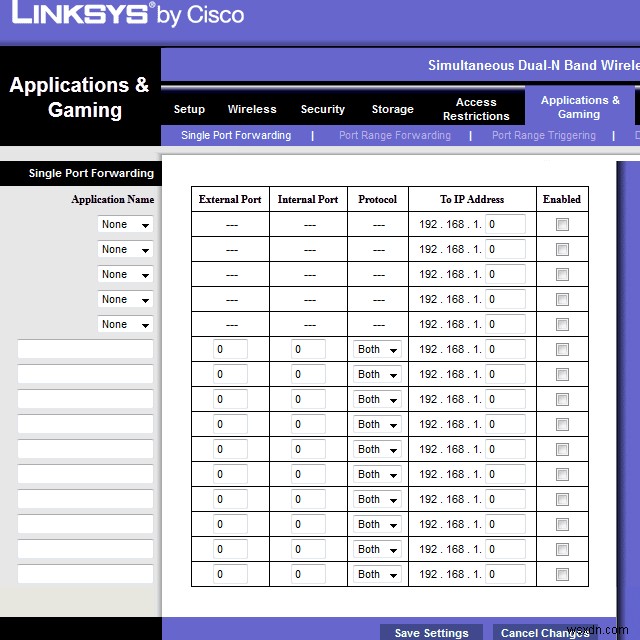Click the first External Port input field
The height and width of the screenshot is (640, 640).
click(x=230, y=349)
